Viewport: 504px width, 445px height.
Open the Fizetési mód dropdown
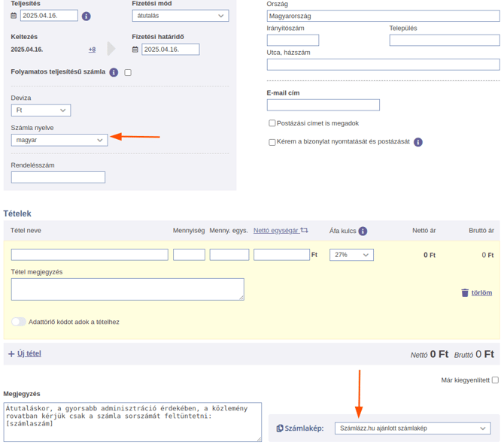(x=181, y=16)
